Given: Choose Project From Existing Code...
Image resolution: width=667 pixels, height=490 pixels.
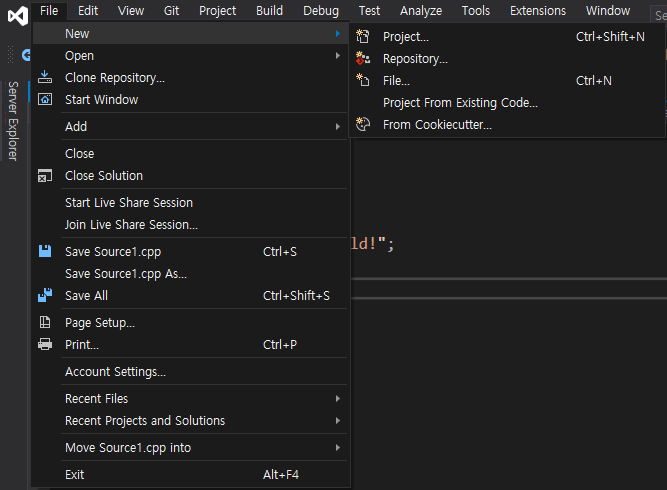Looking at the screenshot, I should [507, 103].
